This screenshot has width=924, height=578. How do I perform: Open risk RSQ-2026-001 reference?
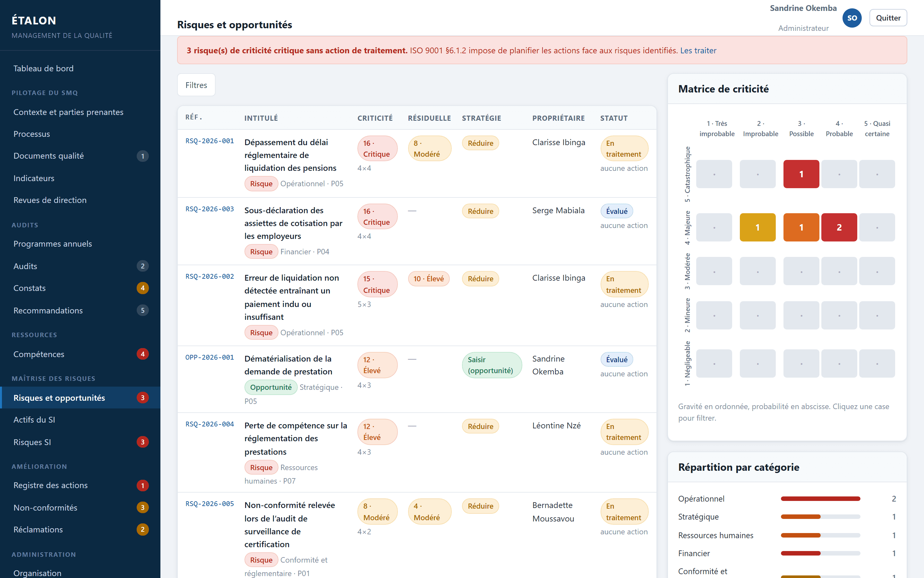210,141
